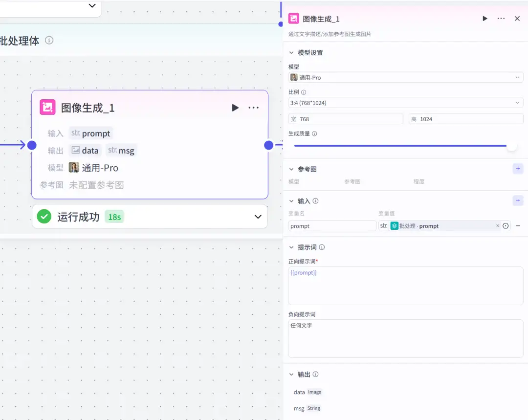Click the 通用-Pro model label on canvas node

tap(100, 168)
